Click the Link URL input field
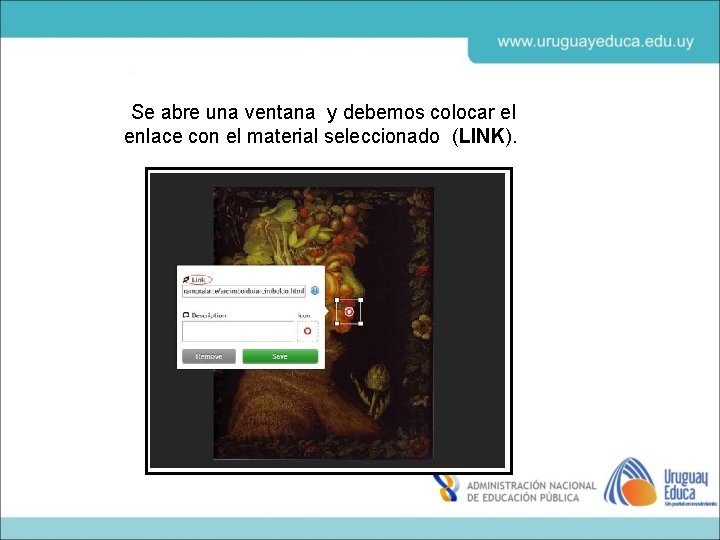Screen dimensions: 720x540 click(x=244, y=291)
